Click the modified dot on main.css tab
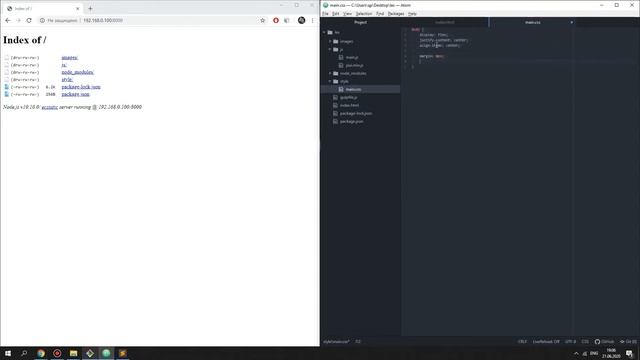 571,22
